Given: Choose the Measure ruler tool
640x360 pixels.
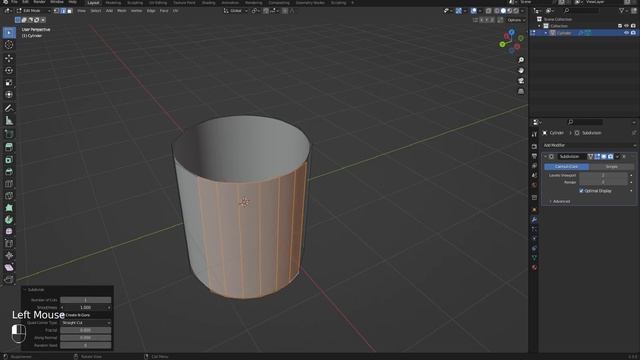Looking at the screenshot, I should [9, 120].
